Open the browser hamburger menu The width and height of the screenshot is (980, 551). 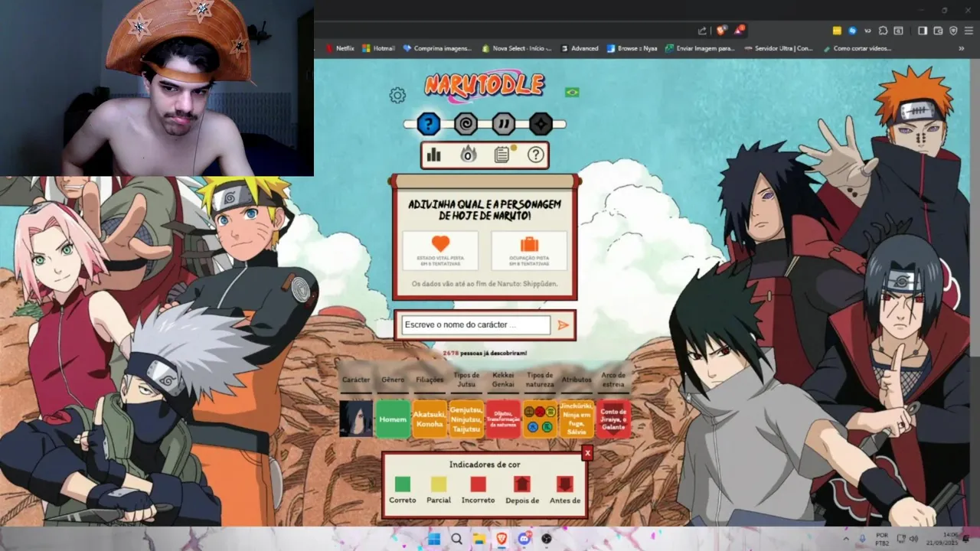pyautogui.click(x=969, y=31)
